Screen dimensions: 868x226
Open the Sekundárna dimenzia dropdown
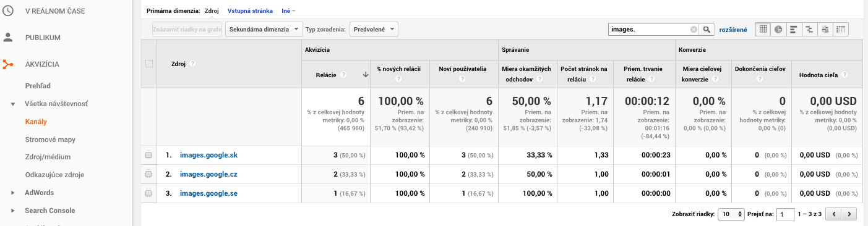click(264, 29)
